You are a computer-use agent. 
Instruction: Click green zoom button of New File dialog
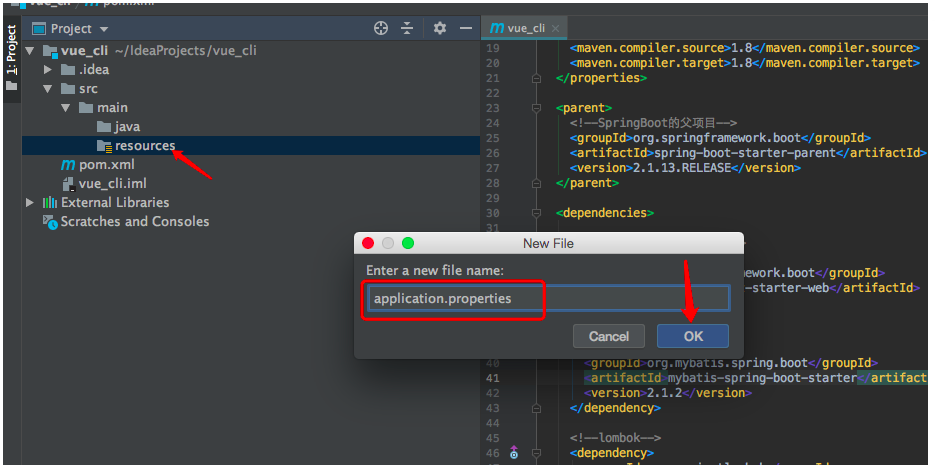(408, 243)
